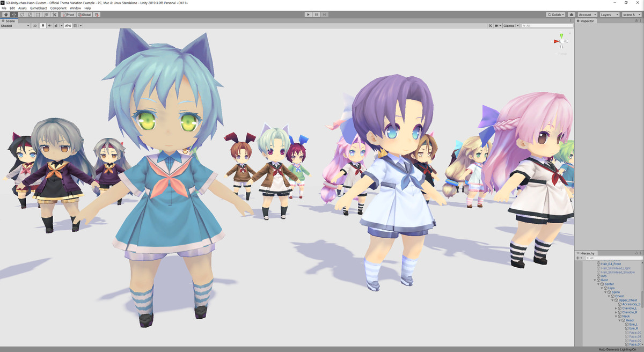Open the scene A layout dropdown
This screenshot has width=644, height=352.
pyautogui.click(x=632, y=14)
